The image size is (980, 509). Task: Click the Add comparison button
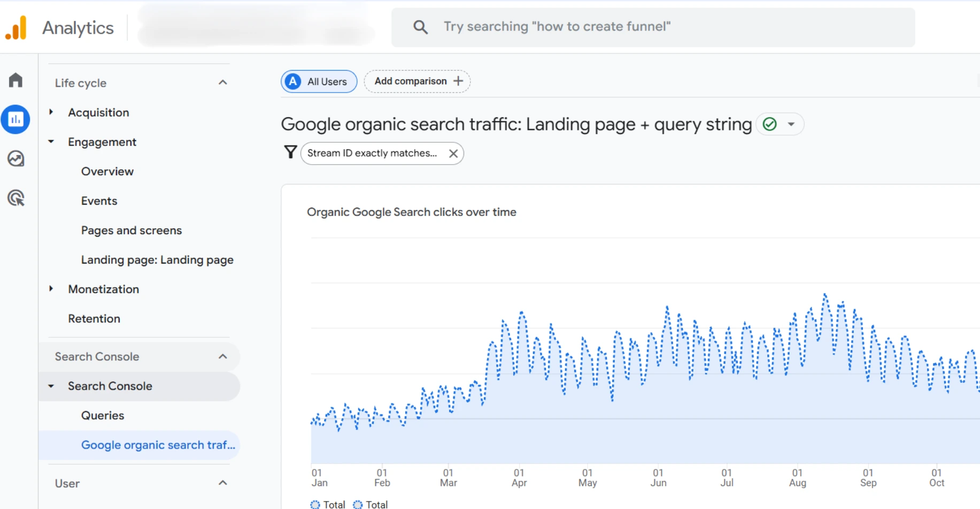pyautogui.click(x=418, y=81)
